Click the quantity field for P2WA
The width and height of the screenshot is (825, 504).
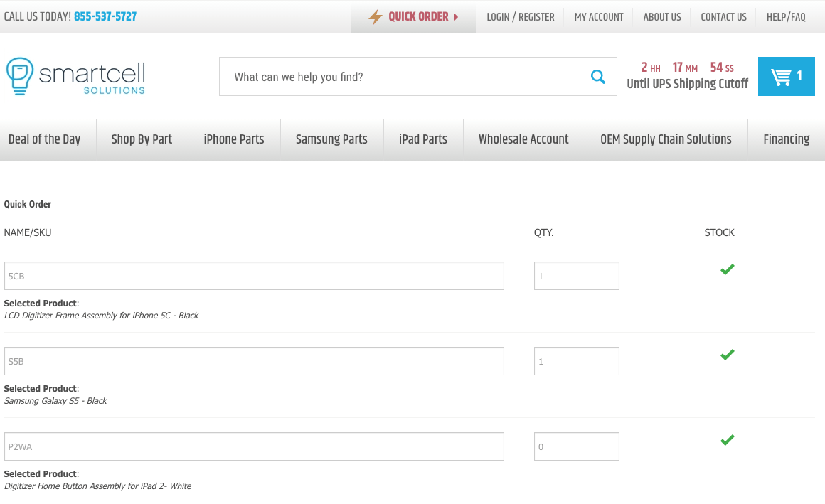click(x=577, y=446)
